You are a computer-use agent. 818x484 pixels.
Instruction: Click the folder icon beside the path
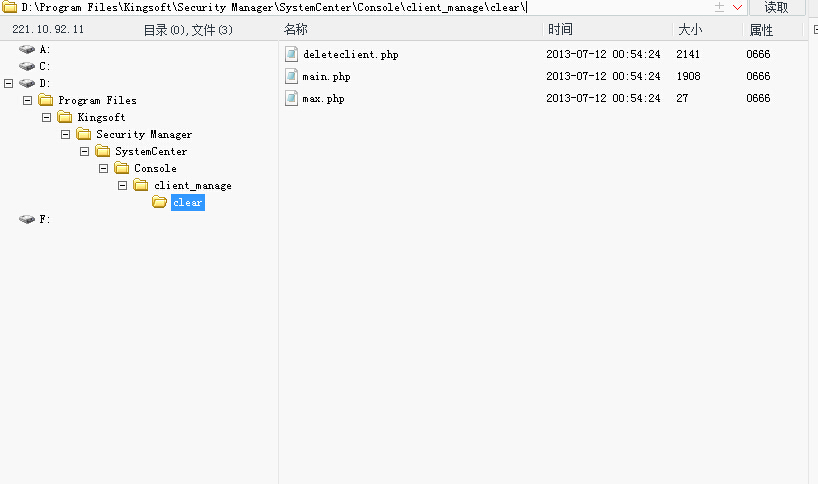tap(9, 7)
